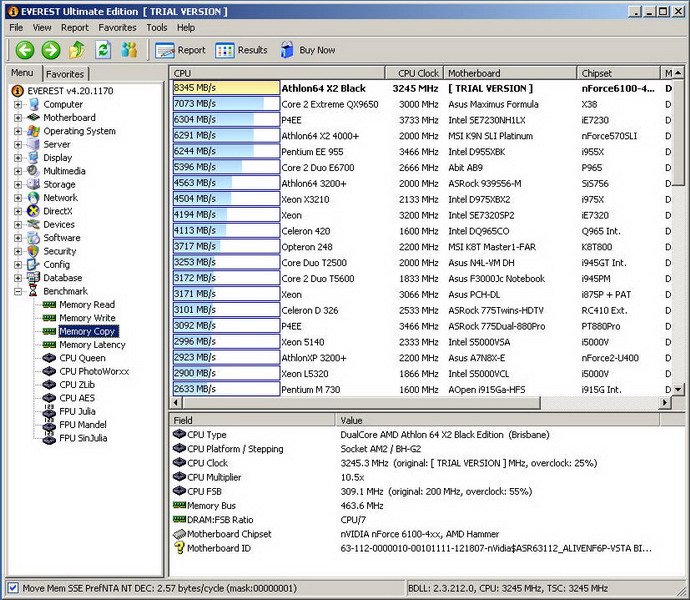This screenshot has width=690, height=600.
Task: Select the DirectX tree icon
Action: tap(33, 211)
